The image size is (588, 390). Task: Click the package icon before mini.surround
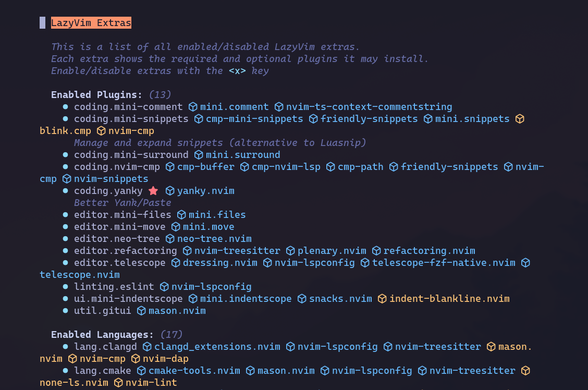[199, 155]
